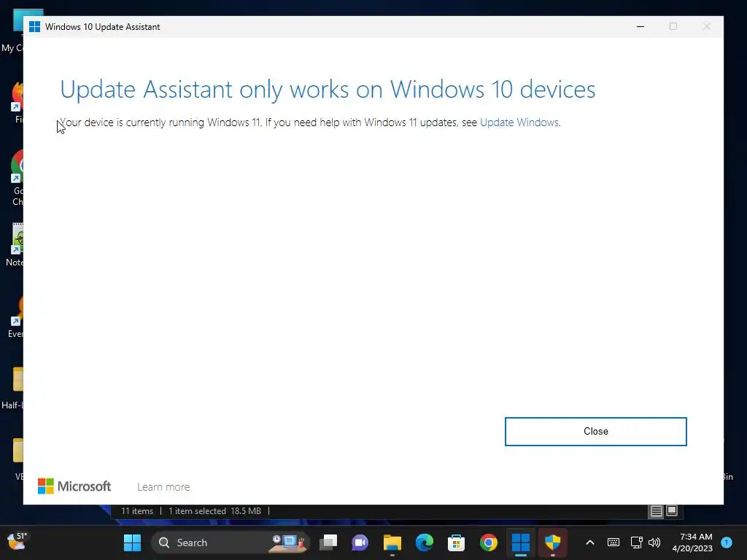
Task: Click the shield icon in the taskbar
Action: [x=553, y=542]
